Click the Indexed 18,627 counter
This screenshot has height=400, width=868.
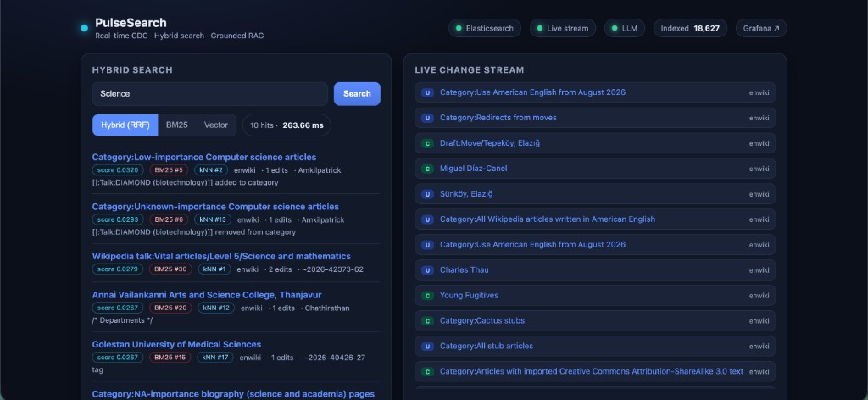click(x=690, y=28)
